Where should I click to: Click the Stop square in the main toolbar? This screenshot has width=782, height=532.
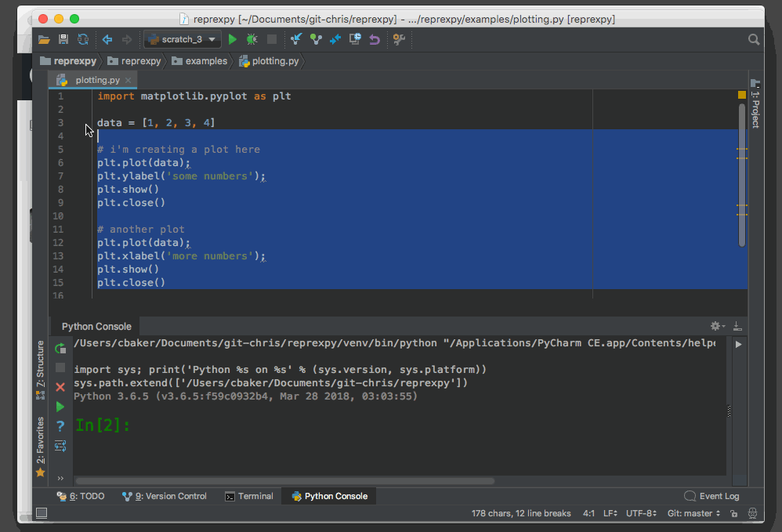(x=272, y=39)
